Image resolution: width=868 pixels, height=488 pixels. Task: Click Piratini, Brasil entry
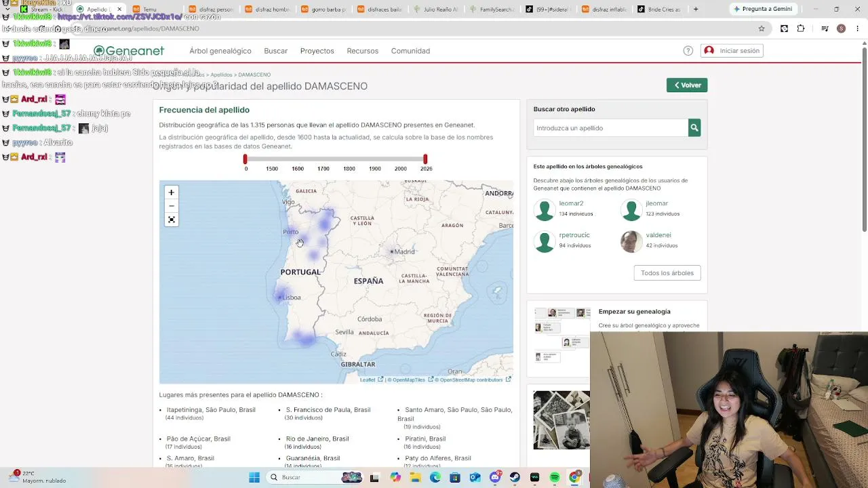[425, 439]
